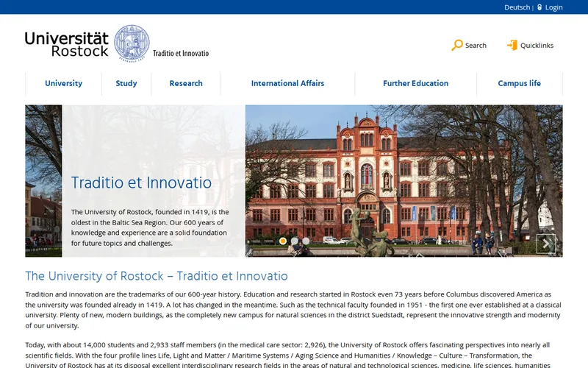This screenshot has height=368, width=588.
Task: Open the Further Education menu
Action: 415,83
